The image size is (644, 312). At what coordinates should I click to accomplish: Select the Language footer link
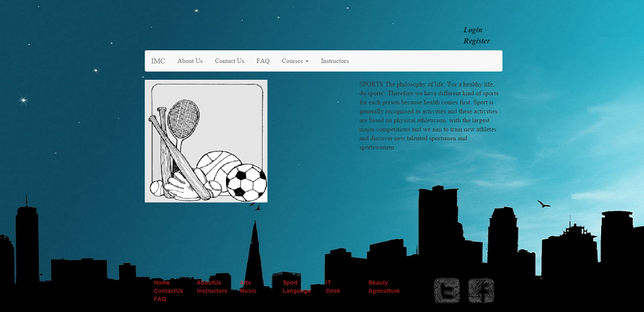297,291
